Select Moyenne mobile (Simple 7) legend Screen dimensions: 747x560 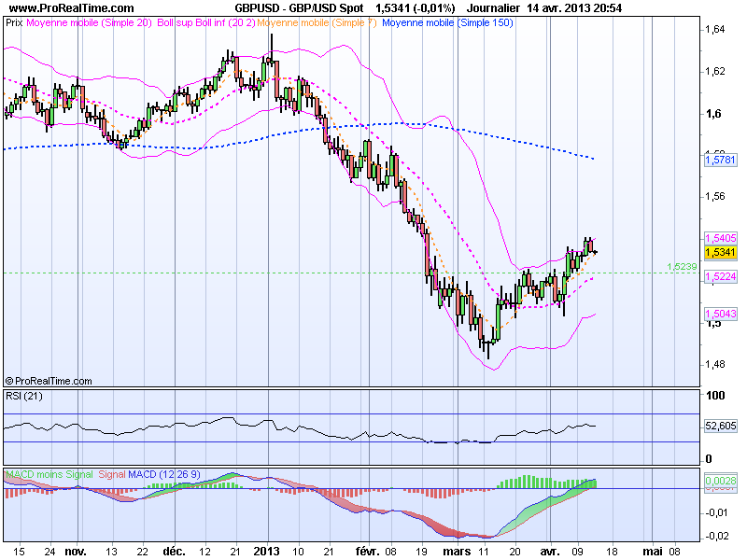(x=317, y=22)
